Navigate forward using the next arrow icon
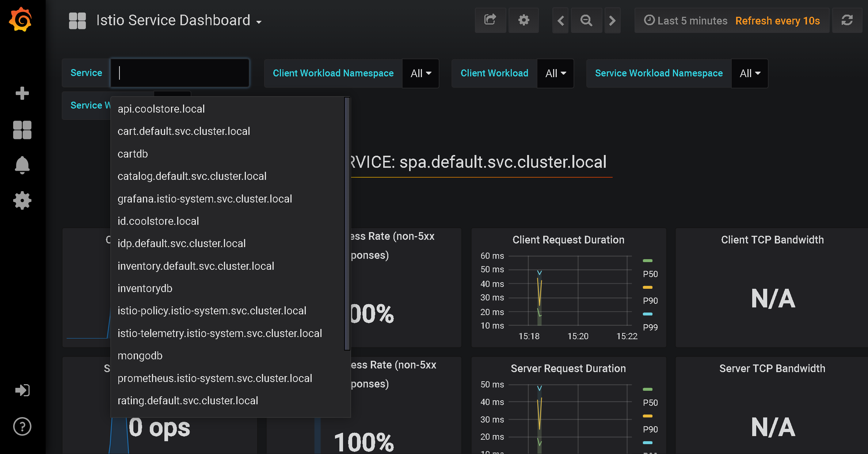 pos(613,21)
